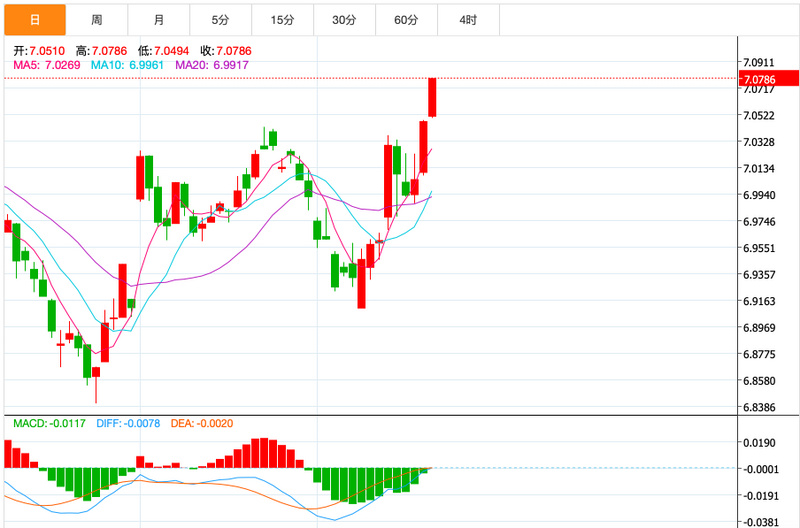Click the 7.0911 price axis label

[x=759, y=62]
